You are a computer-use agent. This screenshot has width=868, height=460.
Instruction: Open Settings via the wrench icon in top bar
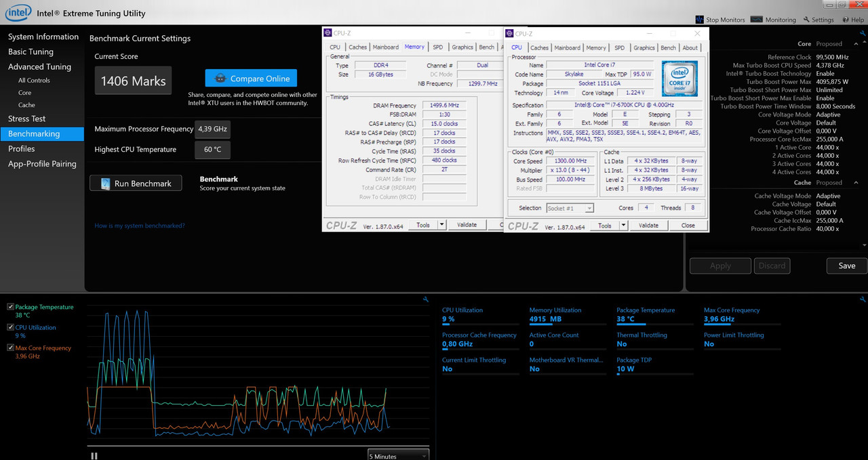point(806,20)
